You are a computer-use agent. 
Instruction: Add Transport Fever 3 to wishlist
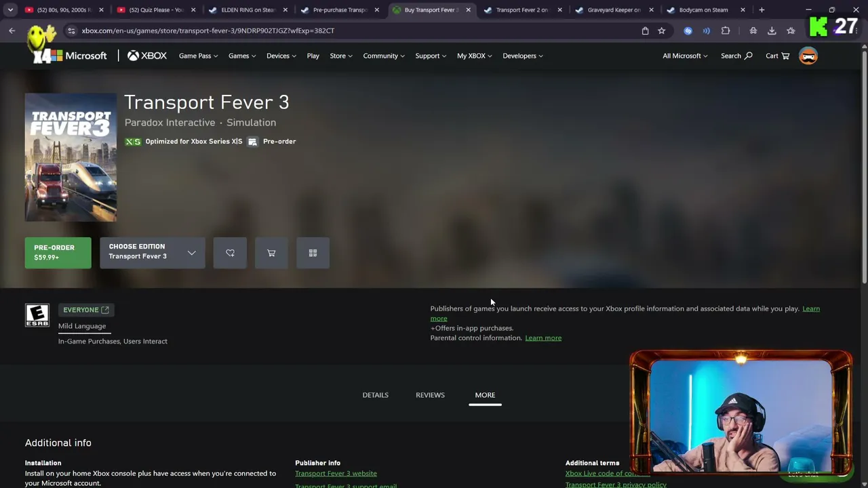point(230,253)
